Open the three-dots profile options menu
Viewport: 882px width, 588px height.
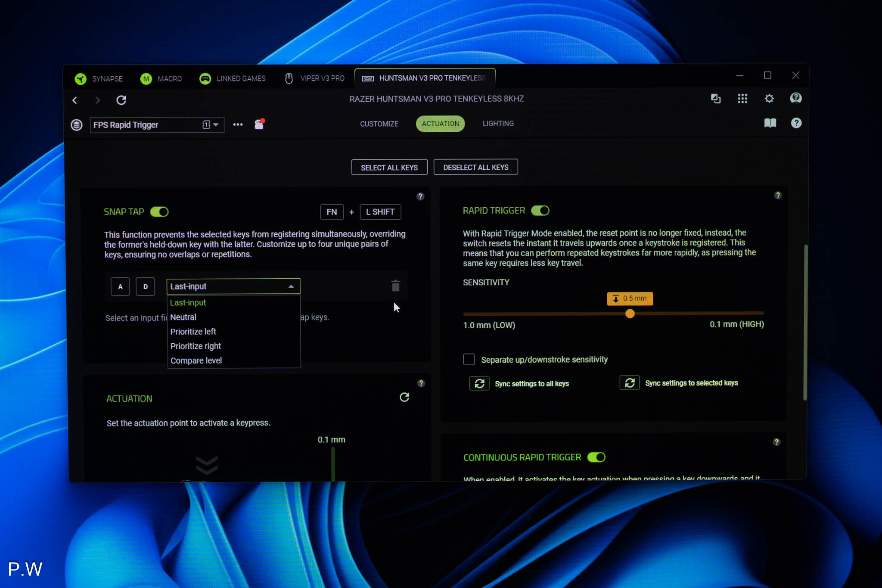(238, 124)
